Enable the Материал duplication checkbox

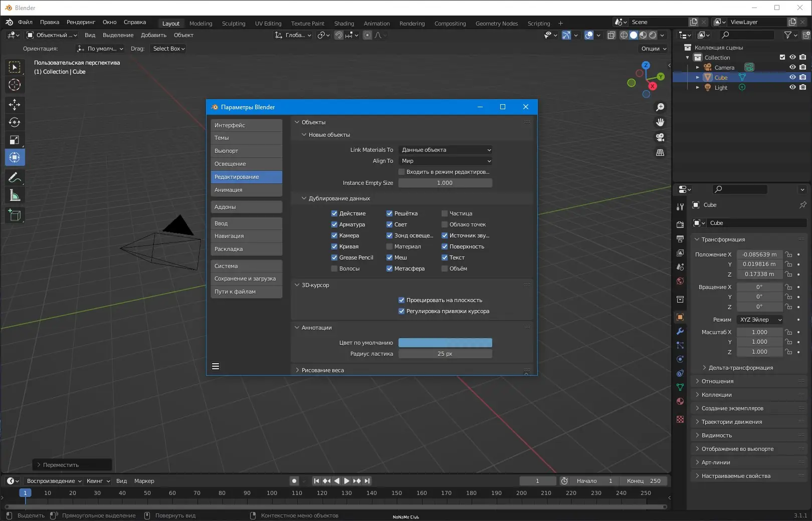(389, 246)
